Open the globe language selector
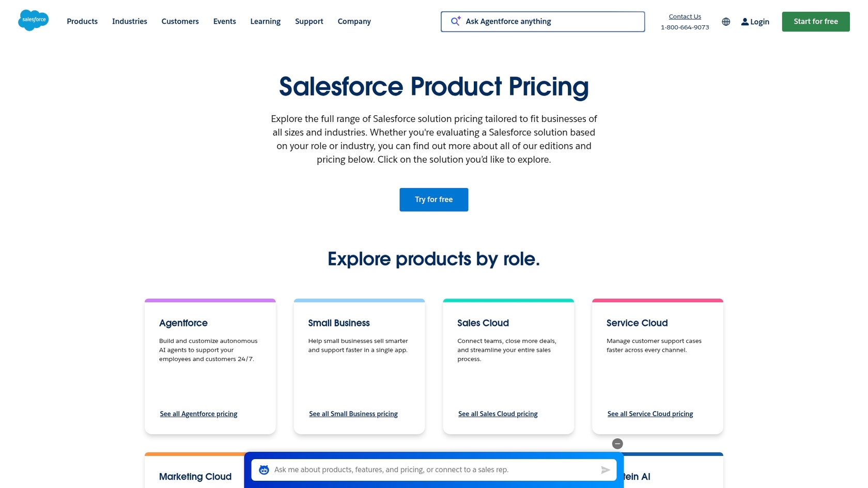This screenshot has height=488, width=868. point(726,21)
